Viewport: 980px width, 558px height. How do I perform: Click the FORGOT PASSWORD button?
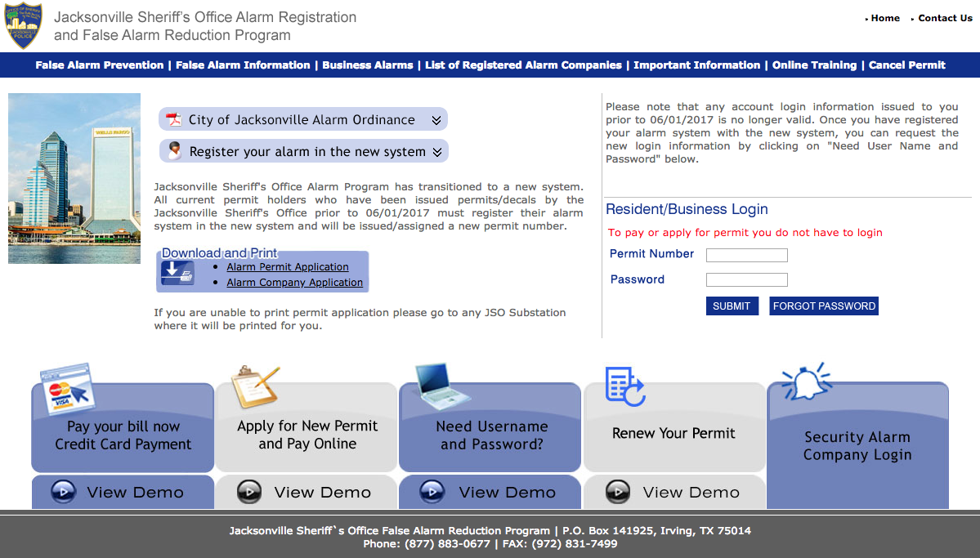tap(824, 306)
